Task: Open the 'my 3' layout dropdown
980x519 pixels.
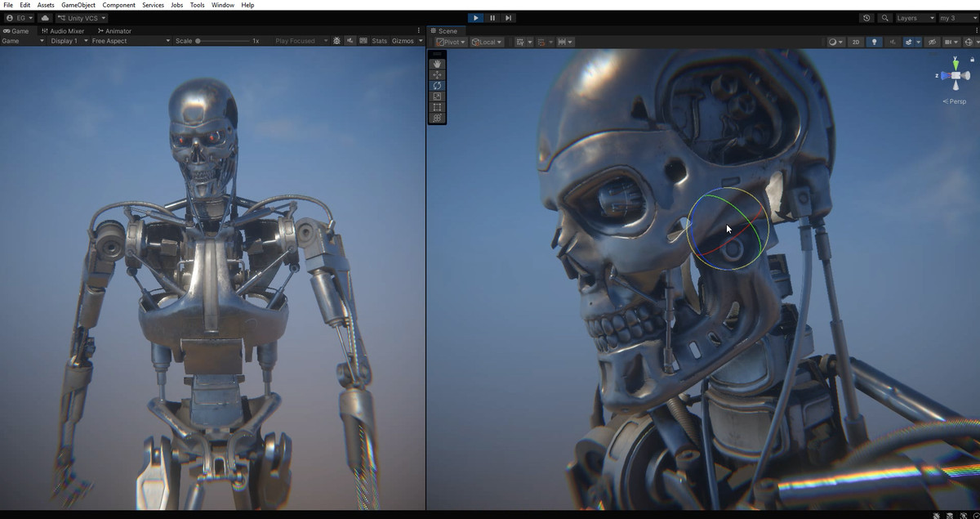Action: (x=957, y=18)
